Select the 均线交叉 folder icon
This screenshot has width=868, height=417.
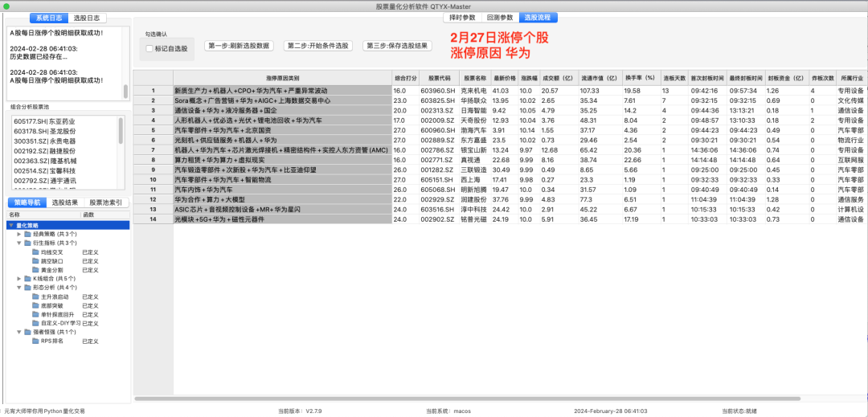(36, 252)
